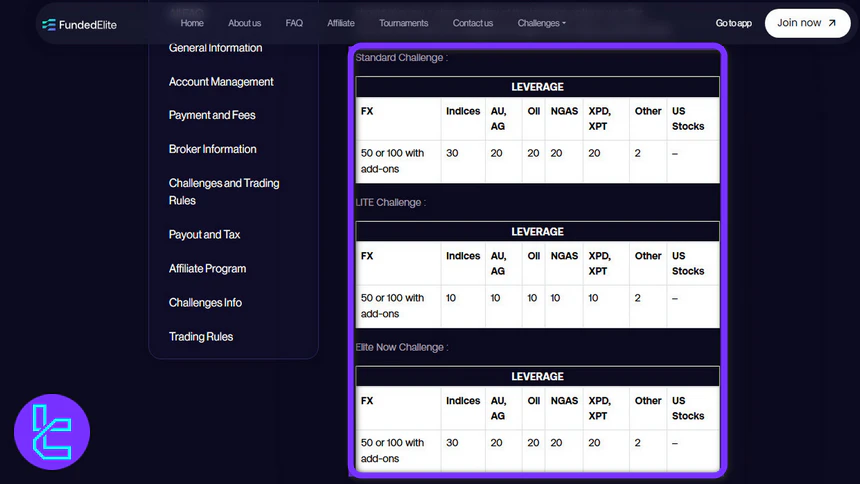Open Broker Information section
Screen dimensions: 860x484
click(x=213, y=149)
